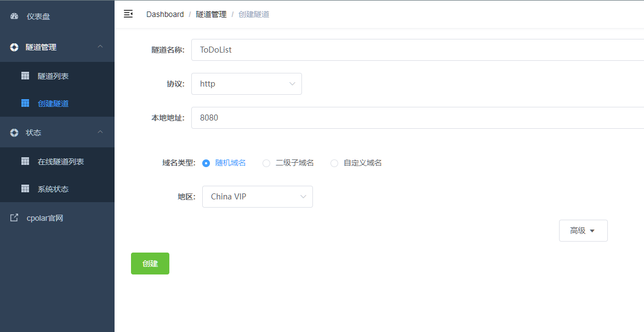Select the 随机域名 radio button
This screenshot has width=644, height=332.
pyautogui.click(x=206, y=163)
